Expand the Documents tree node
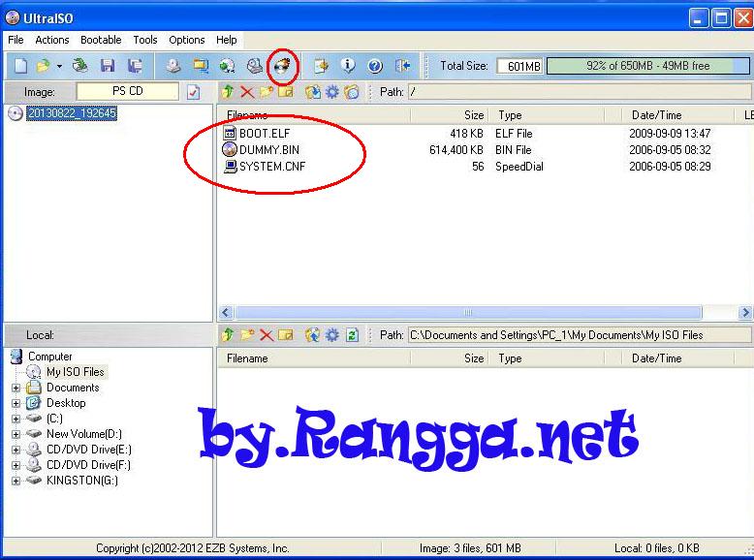Viewport: 754px width, 560px height. (x=16, y=388)
